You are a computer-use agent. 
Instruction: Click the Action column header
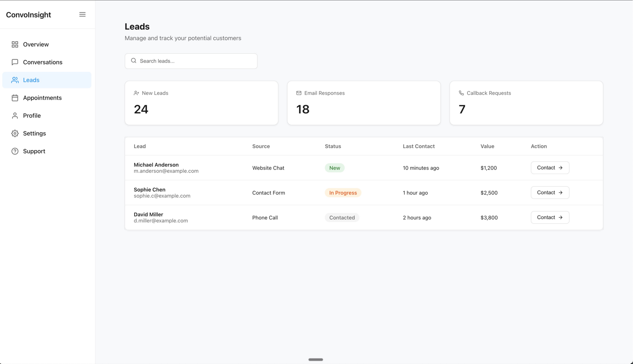539,146
